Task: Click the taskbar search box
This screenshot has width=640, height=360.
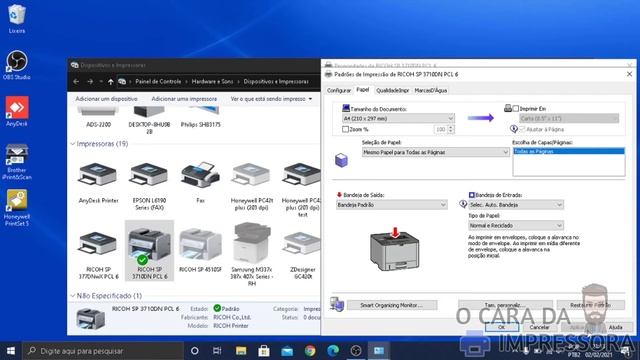Action: point(103,351)
